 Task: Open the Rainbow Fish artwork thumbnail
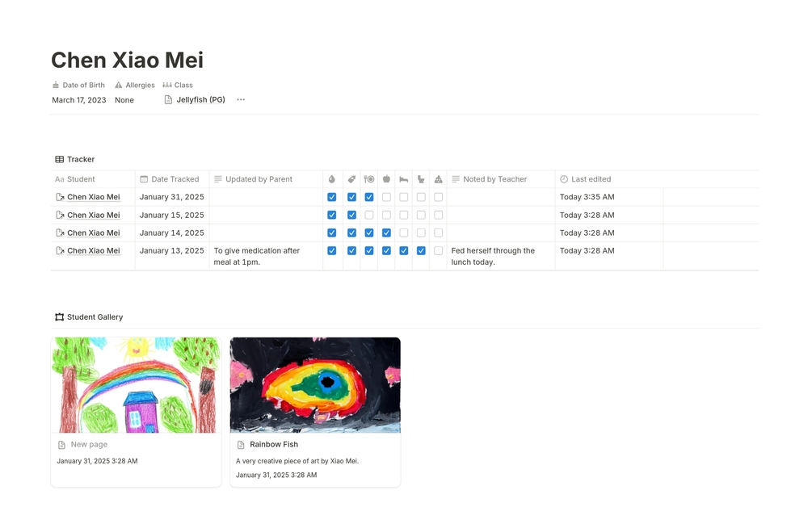click(315, 385)
